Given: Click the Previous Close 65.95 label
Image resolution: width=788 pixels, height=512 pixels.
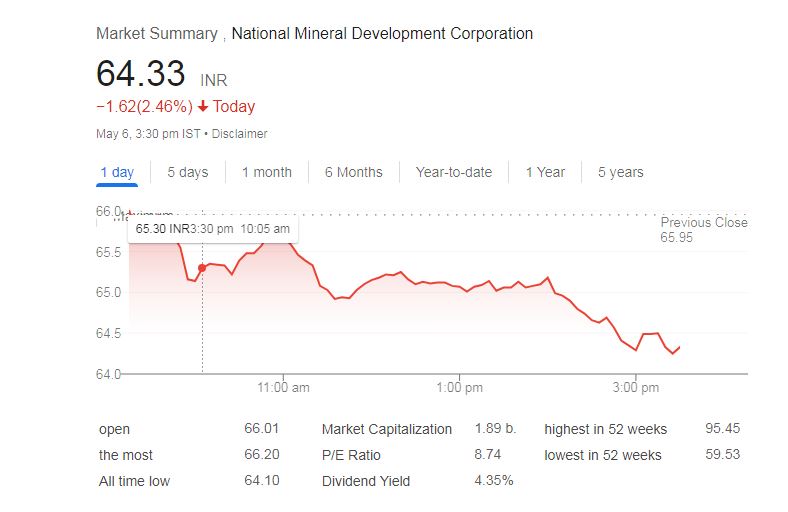Looking at the screenshot, I should pos(704,230).
